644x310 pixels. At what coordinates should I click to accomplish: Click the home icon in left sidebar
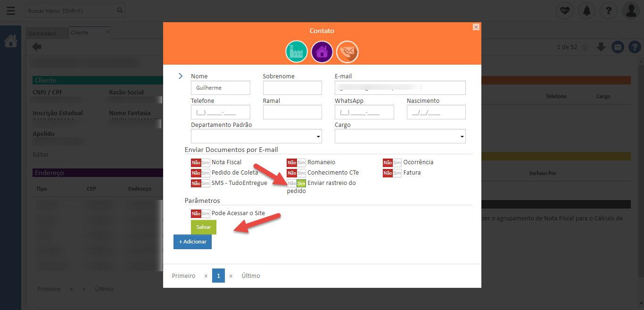(x=10, y=42)
